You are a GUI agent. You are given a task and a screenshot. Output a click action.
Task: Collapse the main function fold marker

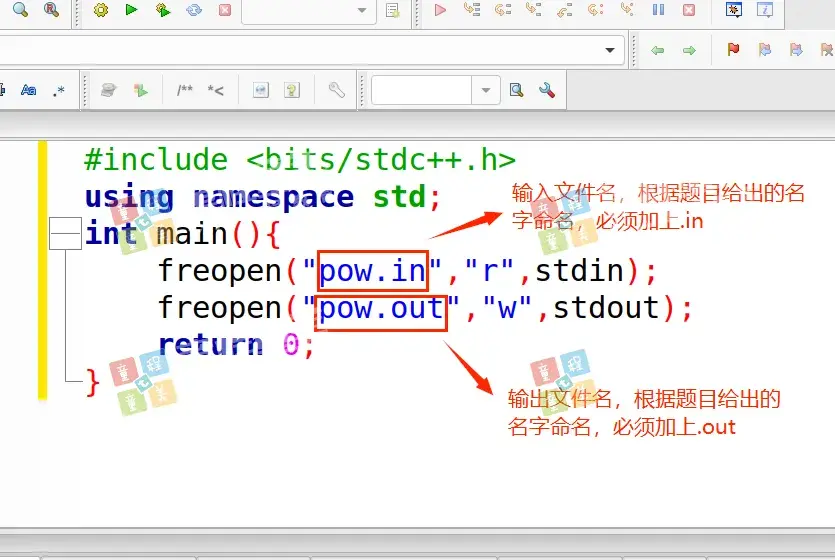66,234
